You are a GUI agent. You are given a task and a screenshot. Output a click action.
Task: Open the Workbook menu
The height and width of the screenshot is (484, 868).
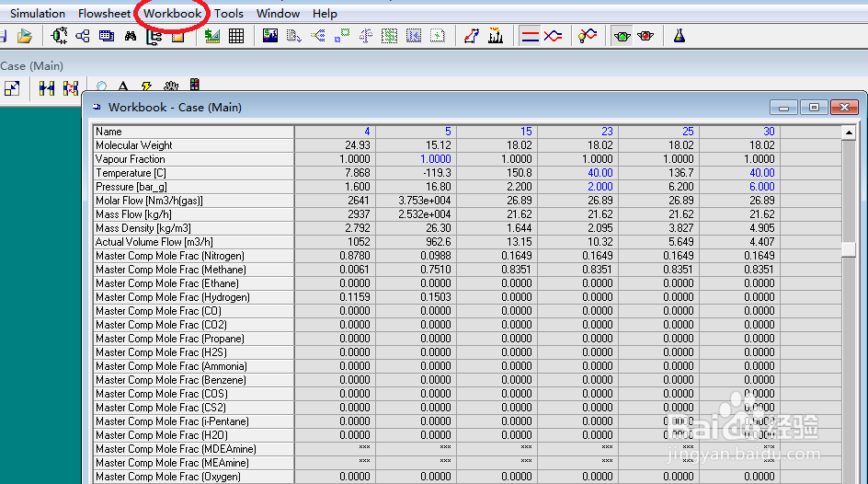point(172,13)
